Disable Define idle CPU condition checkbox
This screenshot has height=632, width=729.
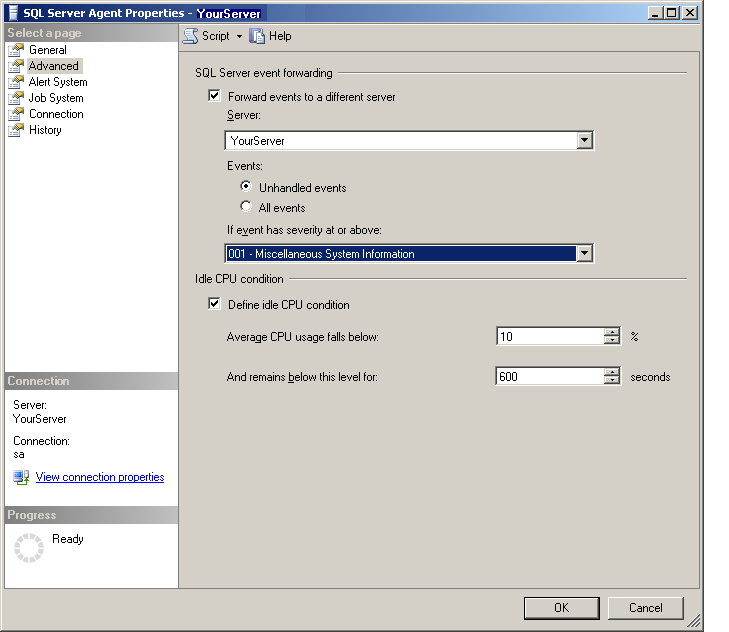[214, 305]
